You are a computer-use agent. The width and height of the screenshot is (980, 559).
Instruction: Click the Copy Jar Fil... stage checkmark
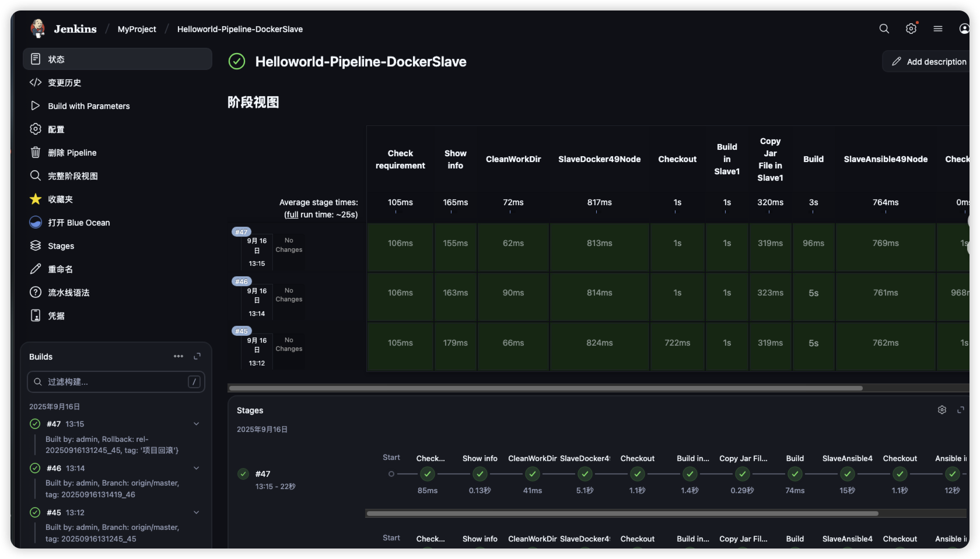click(x=743, y=474)
